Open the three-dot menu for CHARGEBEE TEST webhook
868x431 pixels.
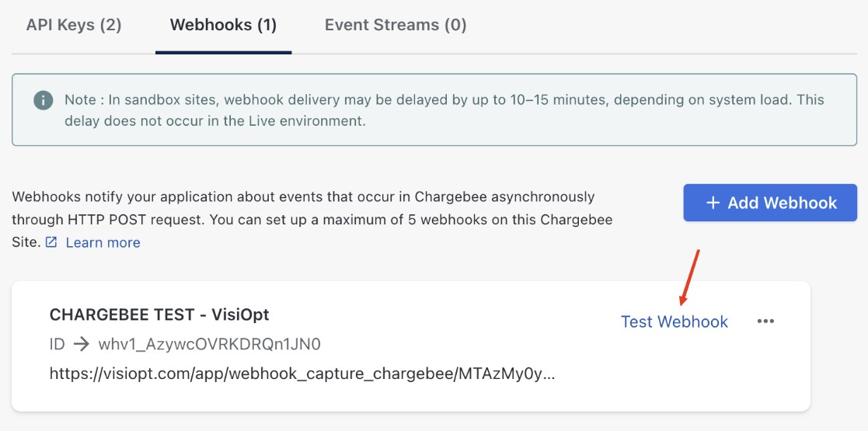(765, 322)
